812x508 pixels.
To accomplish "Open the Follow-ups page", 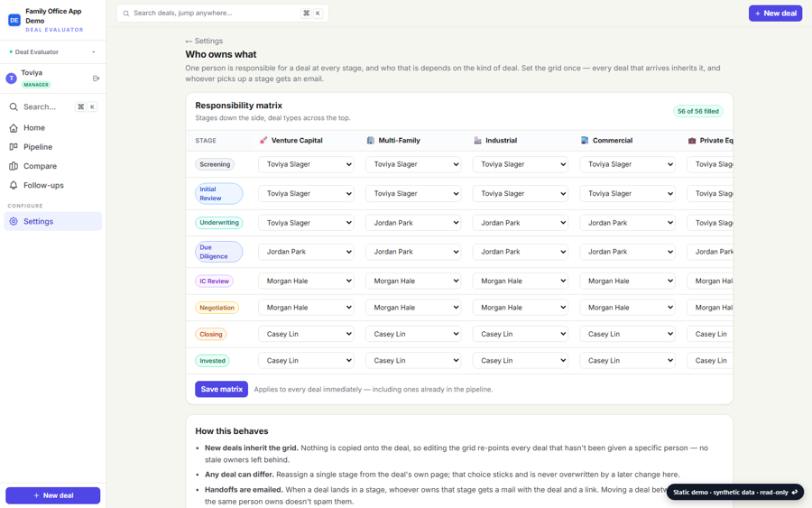I will click(53, 185).
